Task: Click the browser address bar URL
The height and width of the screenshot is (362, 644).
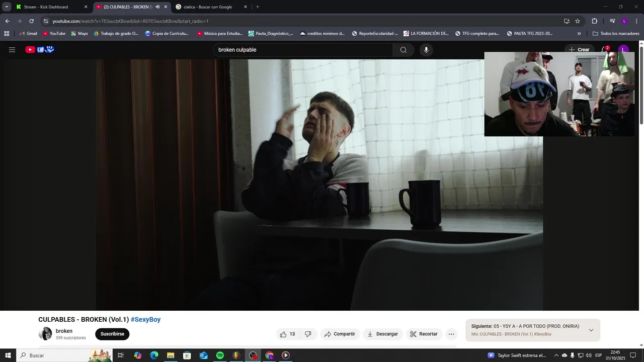Action: [x=130, y=21]
